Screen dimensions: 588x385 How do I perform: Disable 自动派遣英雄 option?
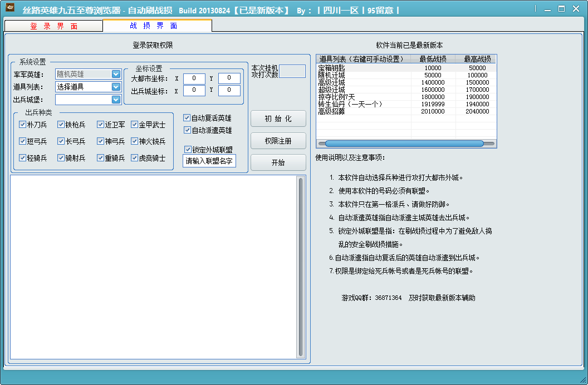(x=187, y=130)
